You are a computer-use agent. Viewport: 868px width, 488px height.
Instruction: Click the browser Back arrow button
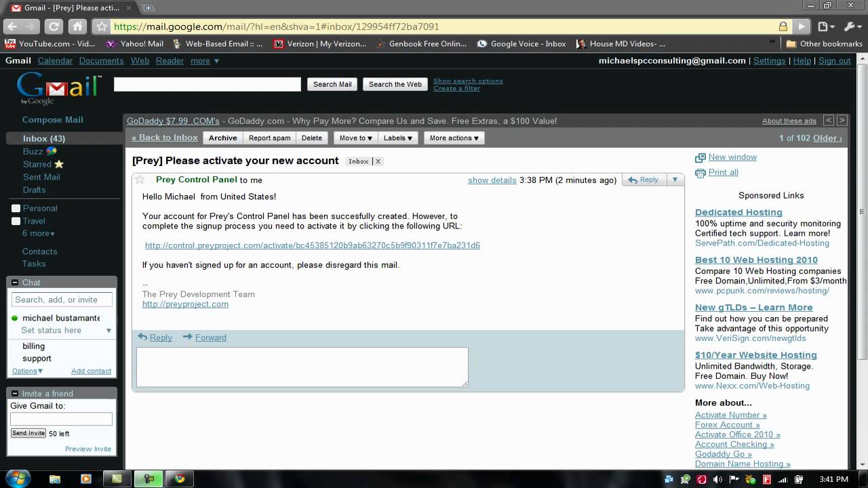tap(13, 26)
